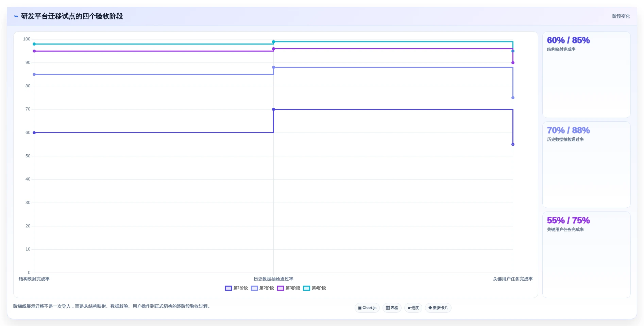The width and height of the screenshot is (644, 326).
Task: Click card caption 关键用户任务完成率
Action: [x=565, y=229]
